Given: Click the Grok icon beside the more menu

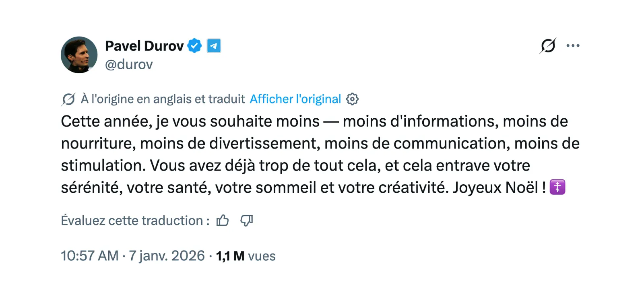Looking at the screenshot, I should [x=548, y=45].
